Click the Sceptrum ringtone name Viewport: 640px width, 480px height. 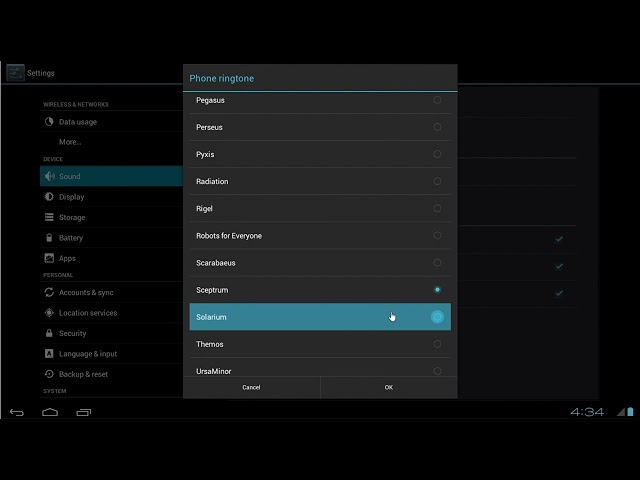coord(212,290)
